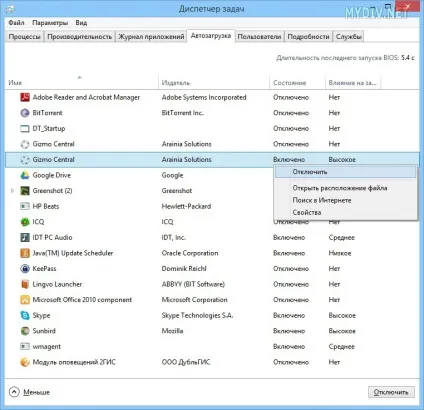Sort by the Состояние column header
The height and width of the screenshot is (410, 424).
[x=297, y=82]
